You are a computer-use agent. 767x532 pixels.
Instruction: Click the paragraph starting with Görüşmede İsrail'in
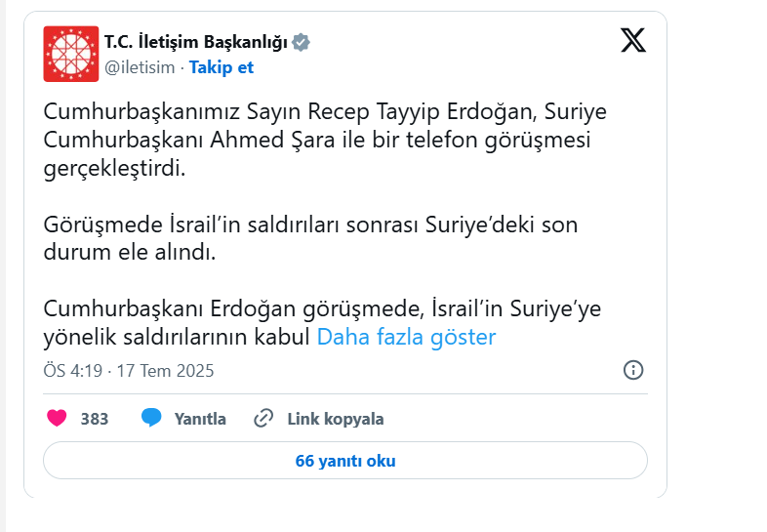(310, 238)
